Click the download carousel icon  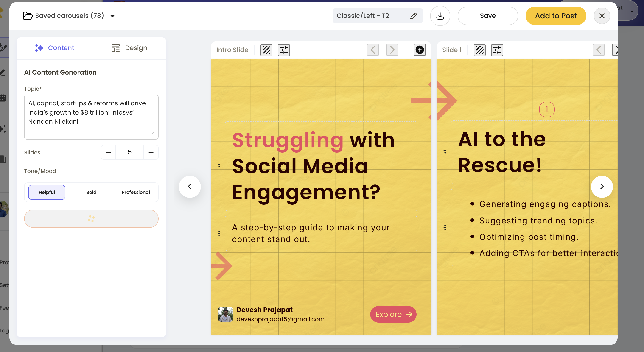point(440,16)
